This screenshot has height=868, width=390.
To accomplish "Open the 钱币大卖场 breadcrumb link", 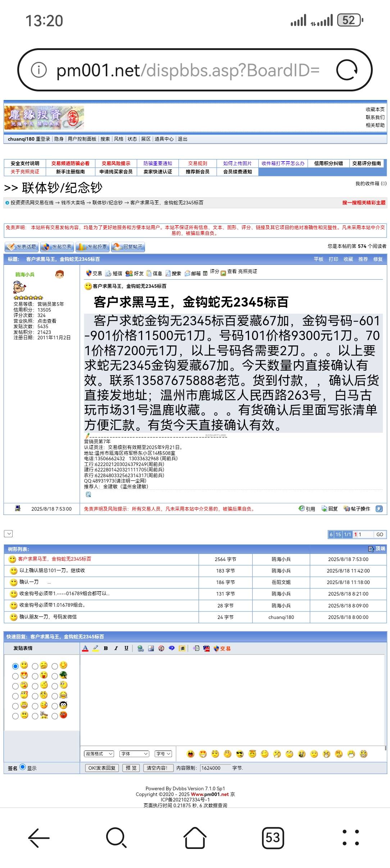I will (73, 203).
